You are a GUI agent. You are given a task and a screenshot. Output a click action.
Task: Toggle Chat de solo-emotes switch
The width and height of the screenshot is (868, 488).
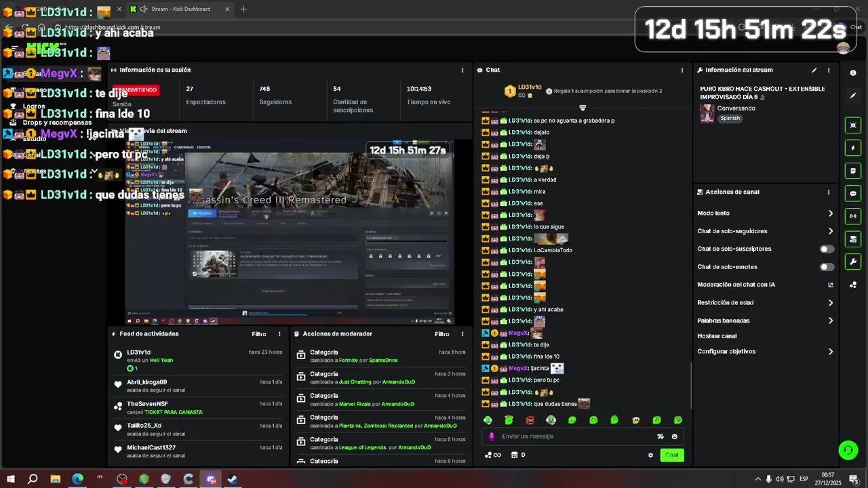tap(827, 267)
